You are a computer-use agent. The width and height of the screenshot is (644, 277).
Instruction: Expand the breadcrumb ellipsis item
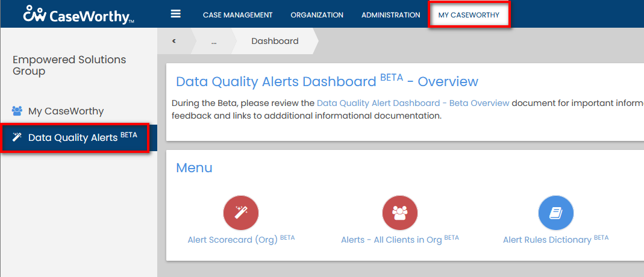coord(214,42)
